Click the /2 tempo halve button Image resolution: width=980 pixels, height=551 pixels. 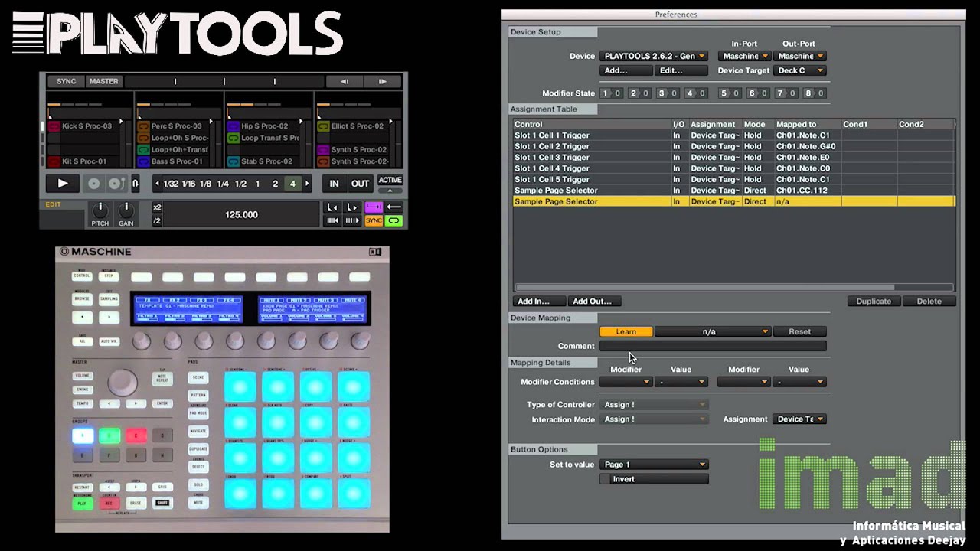coord(157,220)
